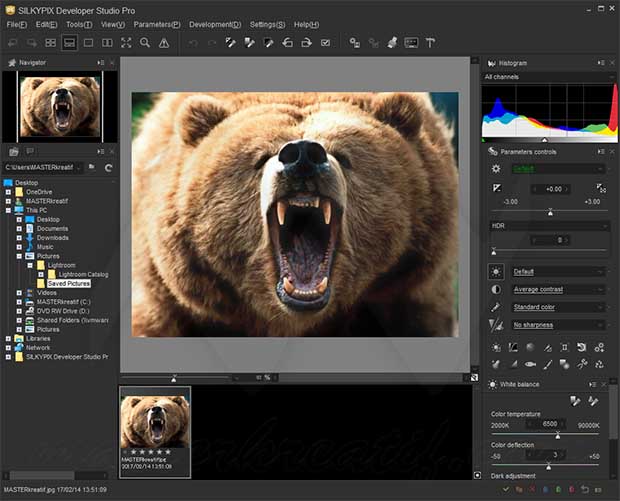Open the rotation sub-control icon
Viewport: 620px width, 501px height.
[x=581, y=348]
